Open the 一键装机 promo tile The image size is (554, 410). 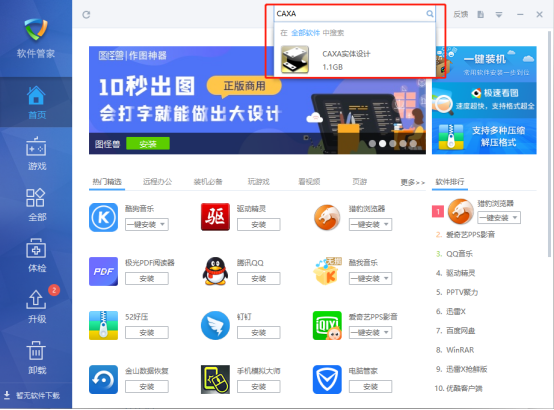(484, 64)
